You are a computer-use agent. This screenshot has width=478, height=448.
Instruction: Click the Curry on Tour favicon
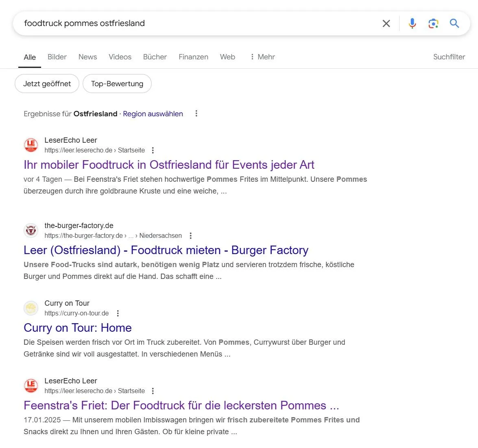pyautogui.click(x=31, y=308)
